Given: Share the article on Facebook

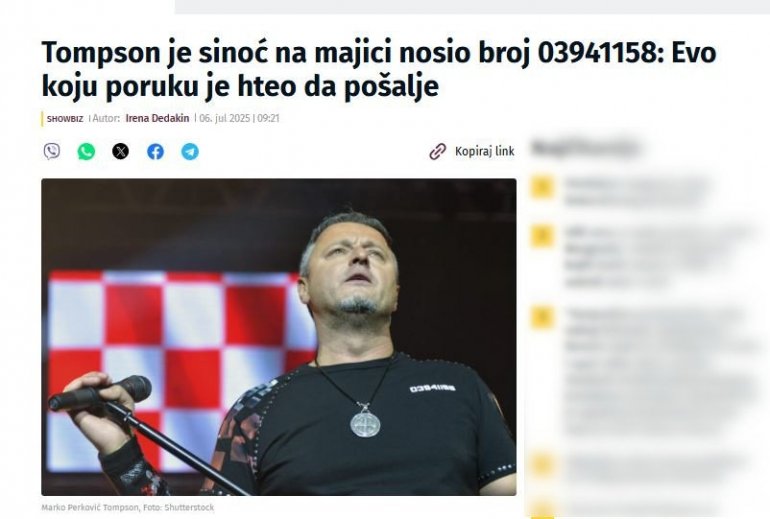Looking at the screenshot, I should point(156,151).
